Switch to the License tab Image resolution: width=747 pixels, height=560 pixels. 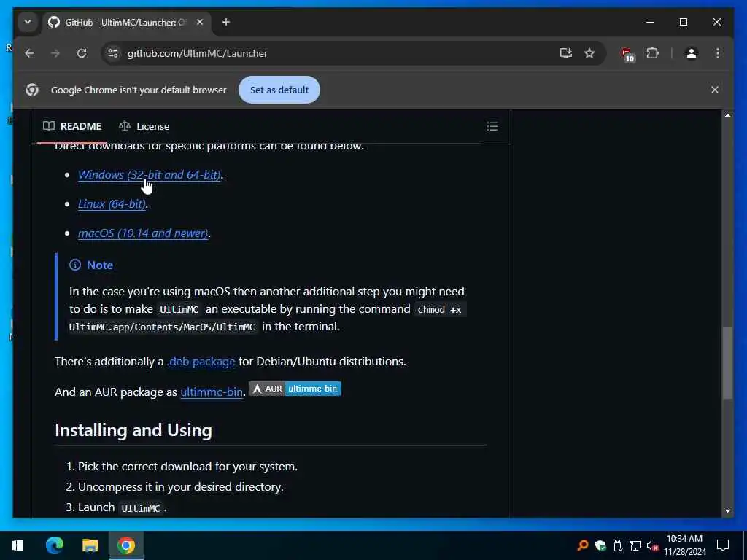[144, 126]
